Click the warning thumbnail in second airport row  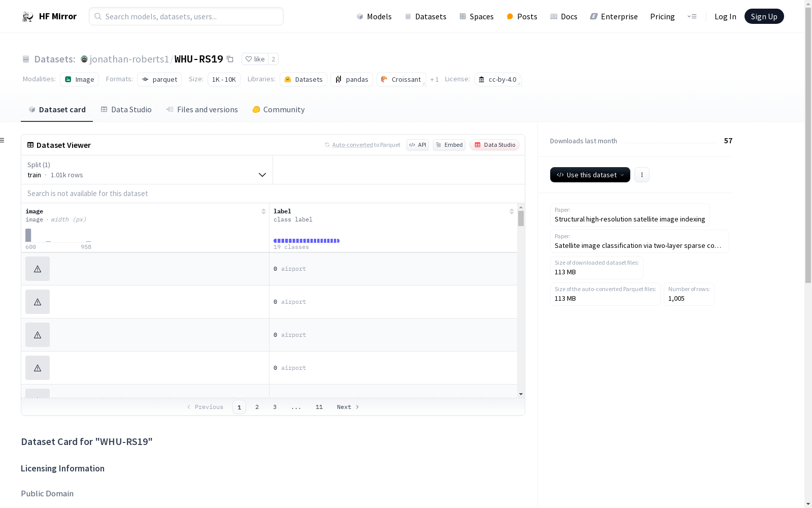pyautogui.click(x=38, y=302)
